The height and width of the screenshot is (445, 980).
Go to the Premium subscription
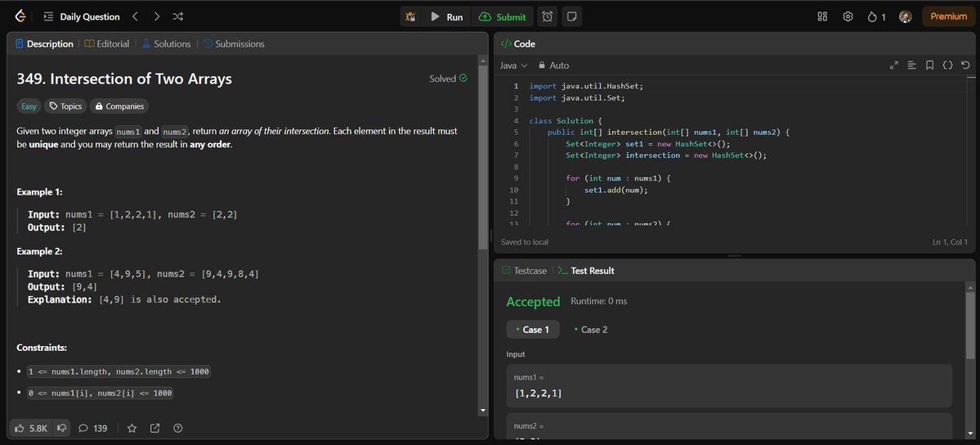click(948, 17)
